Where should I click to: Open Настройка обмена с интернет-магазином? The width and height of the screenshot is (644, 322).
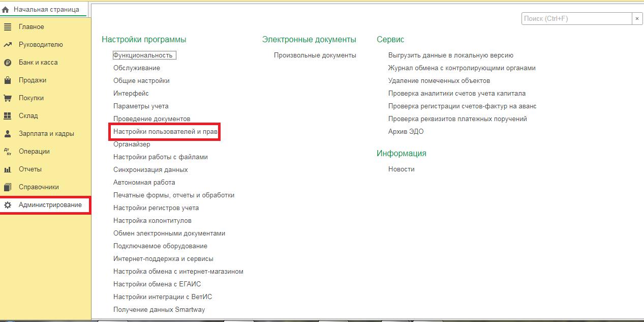pyautogui.click(x=178, y=272)
